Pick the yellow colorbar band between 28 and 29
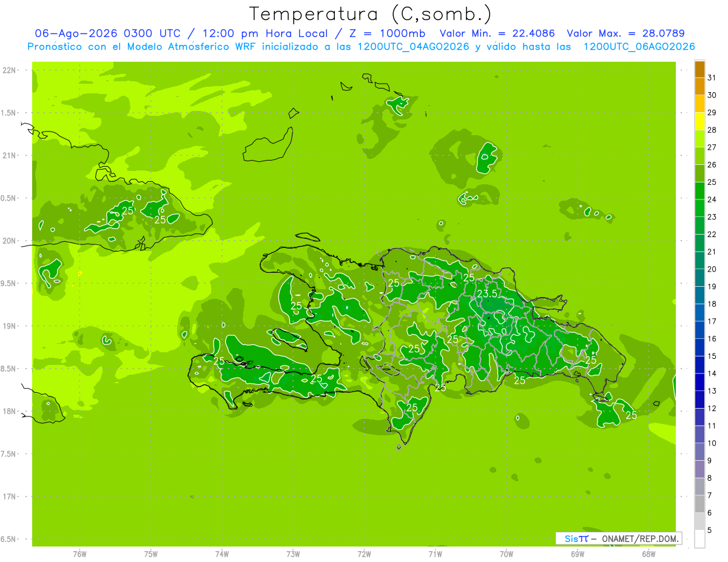The height and width of the screenshot is (562, 728). (x=699, y=121)
